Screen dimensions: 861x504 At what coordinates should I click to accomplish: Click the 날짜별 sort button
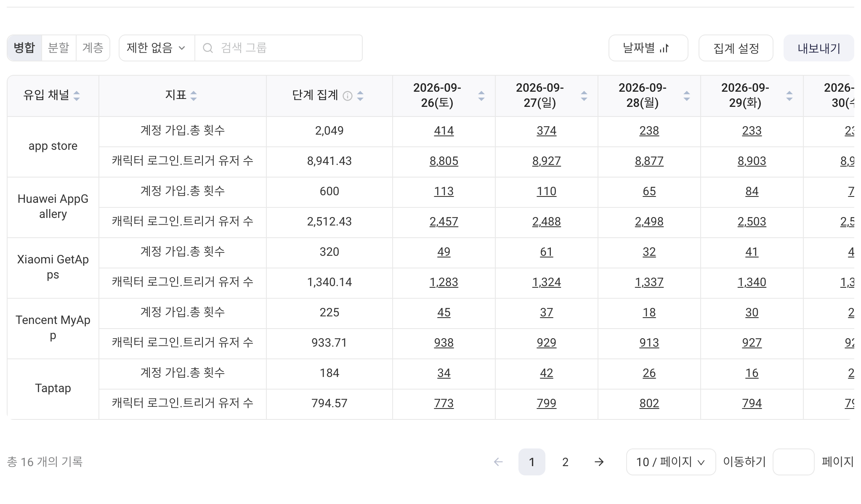tap(648, 48)
